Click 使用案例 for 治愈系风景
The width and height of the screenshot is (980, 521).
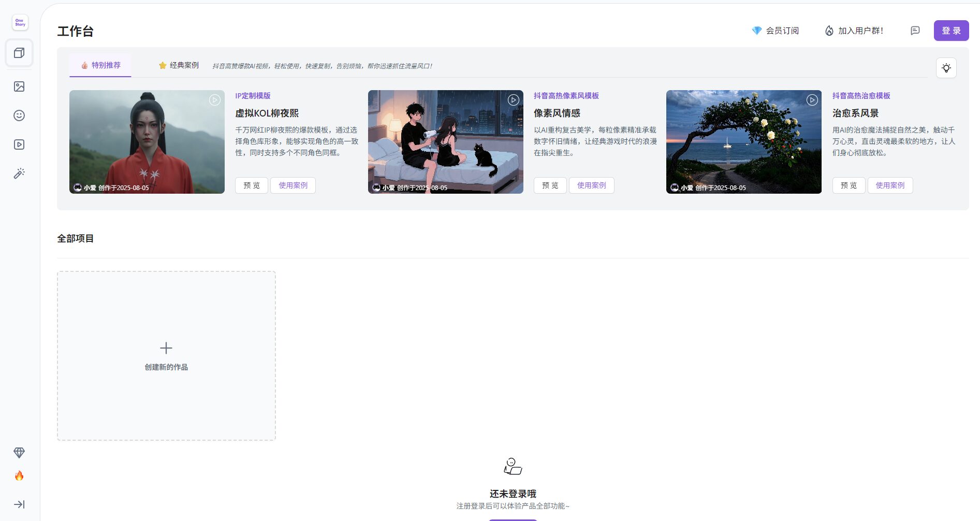click(890, 185)
